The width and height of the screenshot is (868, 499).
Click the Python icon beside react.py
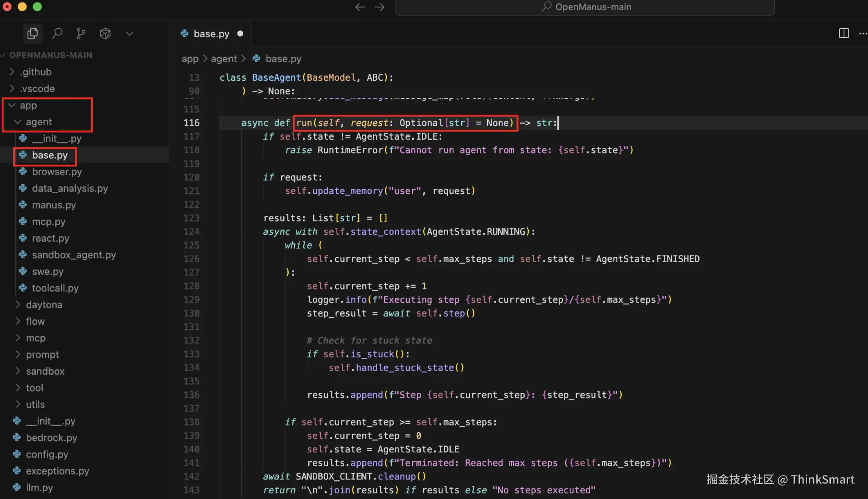(x=23, y=238)
